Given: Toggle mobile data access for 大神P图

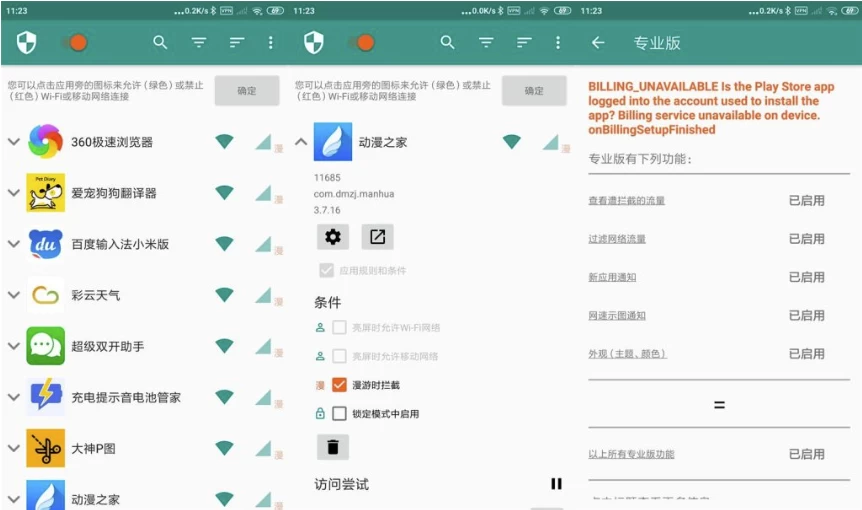Looking at the screenshot, I should (263, 448).
